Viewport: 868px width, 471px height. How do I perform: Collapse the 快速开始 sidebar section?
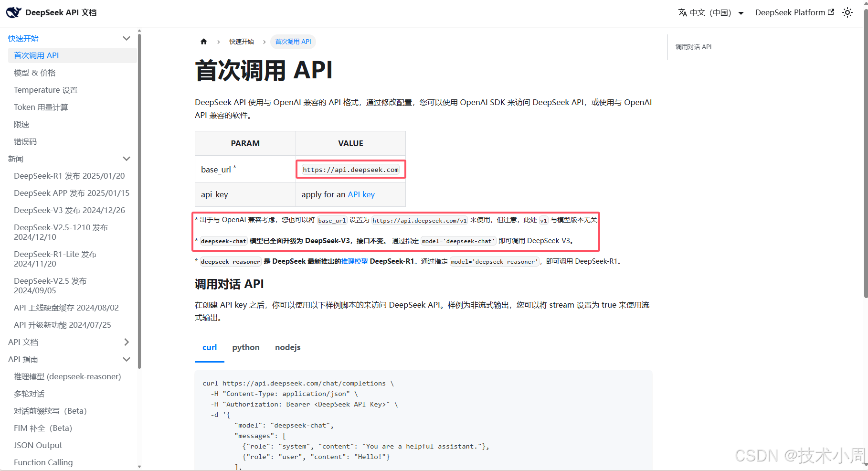[x=127, y=38]
